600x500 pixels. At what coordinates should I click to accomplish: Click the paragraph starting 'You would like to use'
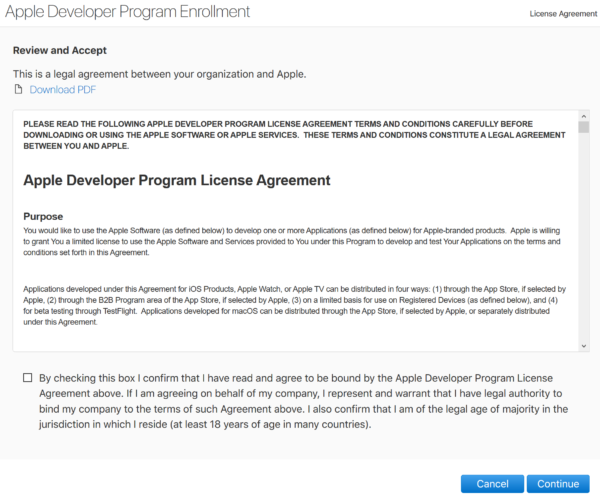[x=292, y=241]
